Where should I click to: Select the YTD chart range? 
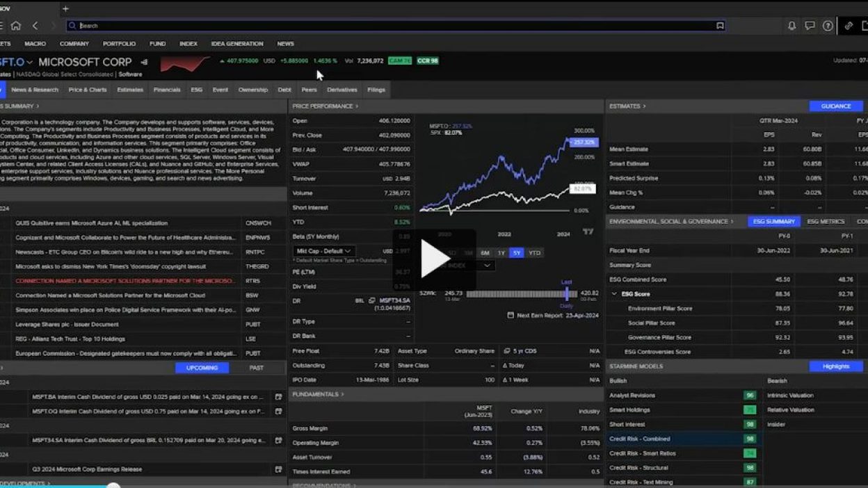(x=534, y=253)
